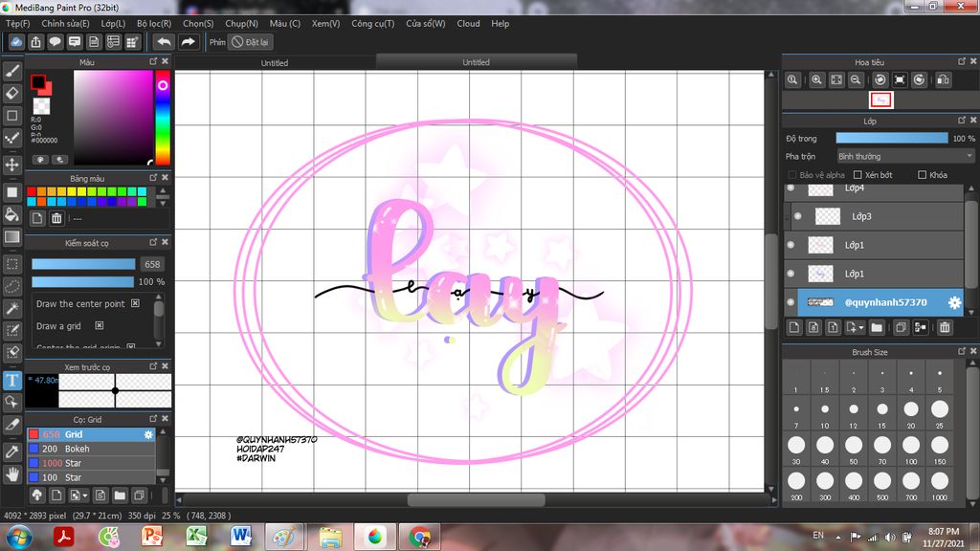Toggle Phím snap button in toolbar

click(x=217, y=42)
